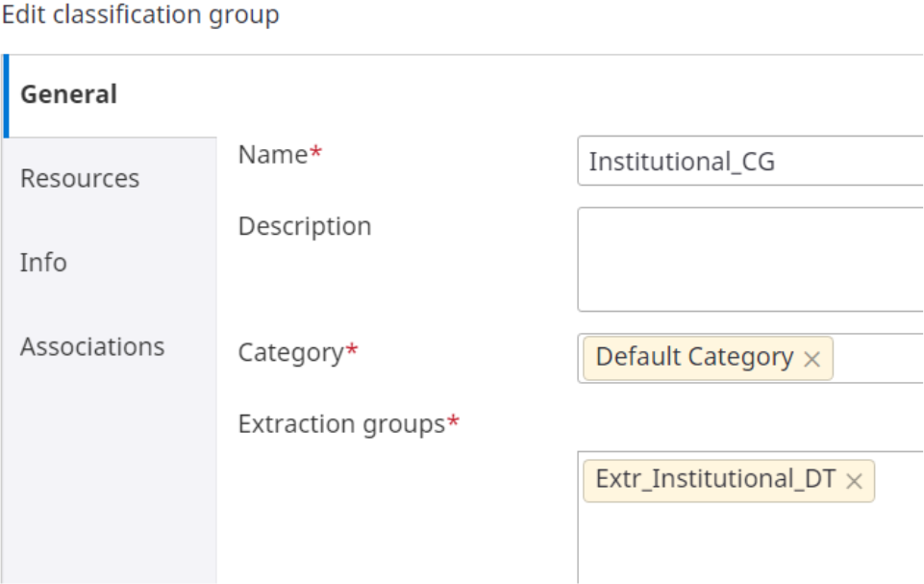Open the Info tab
924x584 pixels.
click(43, 262)
